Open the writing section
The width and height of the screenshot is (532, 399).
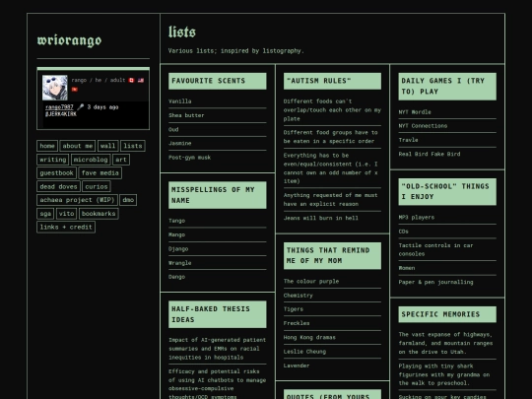tap(53, 160)
